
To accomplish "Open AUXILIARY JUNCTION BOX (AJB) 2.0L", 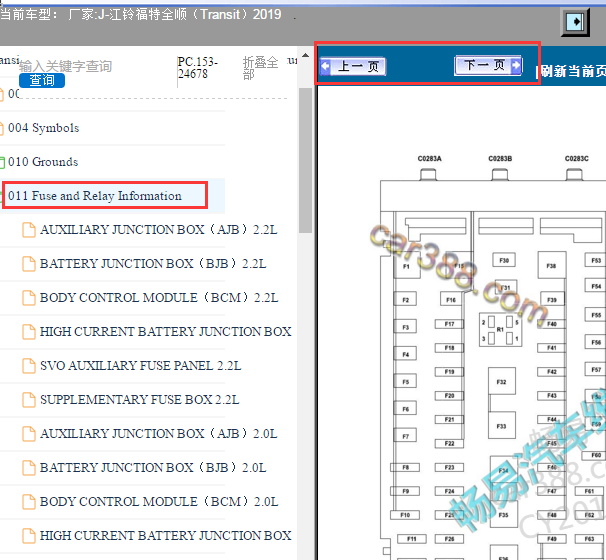I will [x=158, y=434].
